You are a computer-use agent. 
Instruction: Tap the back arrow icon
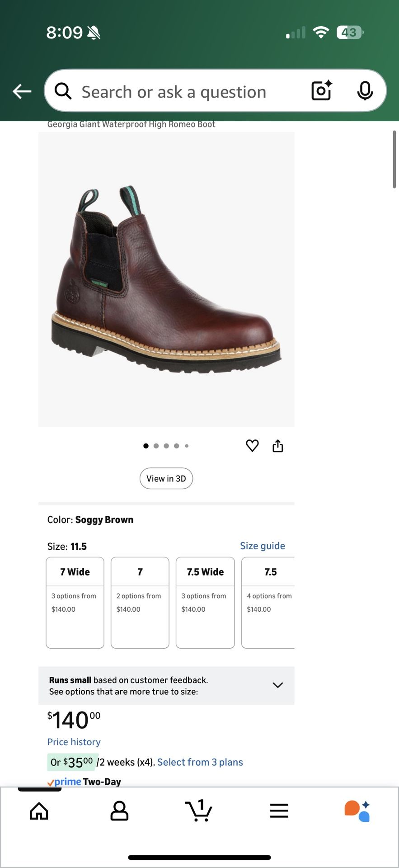tap(22, 91)
